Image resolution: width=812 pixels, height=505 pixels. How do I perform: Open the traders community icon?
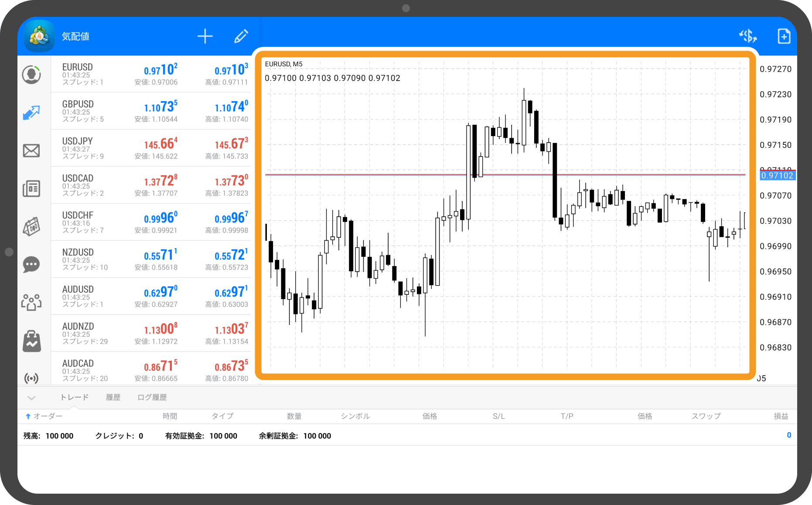[x=31, y=302]
